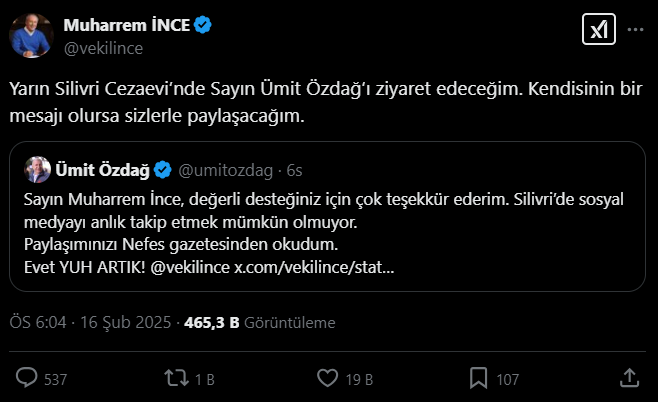Like the tweet with heart icon
The width and height of the screenshot is (658, 402).
coord(326,378)
